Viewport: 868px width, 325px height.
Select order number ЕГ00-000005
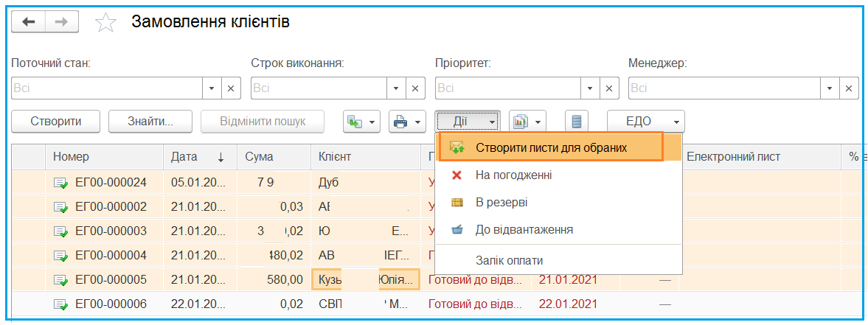click(x=111, y=280)
